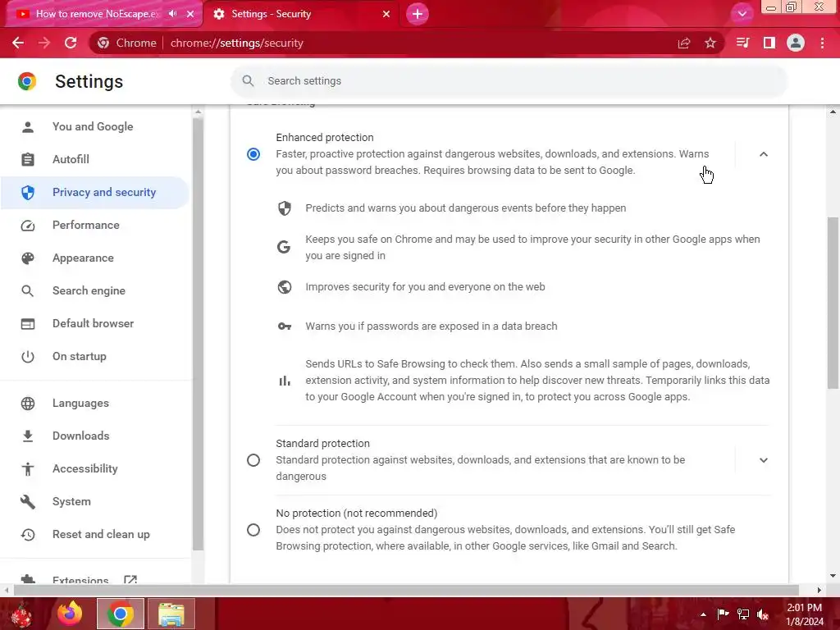Show hidden tray icons arrow
The width and height of the screenshot is (840, 630).
[x=703, y=614]
